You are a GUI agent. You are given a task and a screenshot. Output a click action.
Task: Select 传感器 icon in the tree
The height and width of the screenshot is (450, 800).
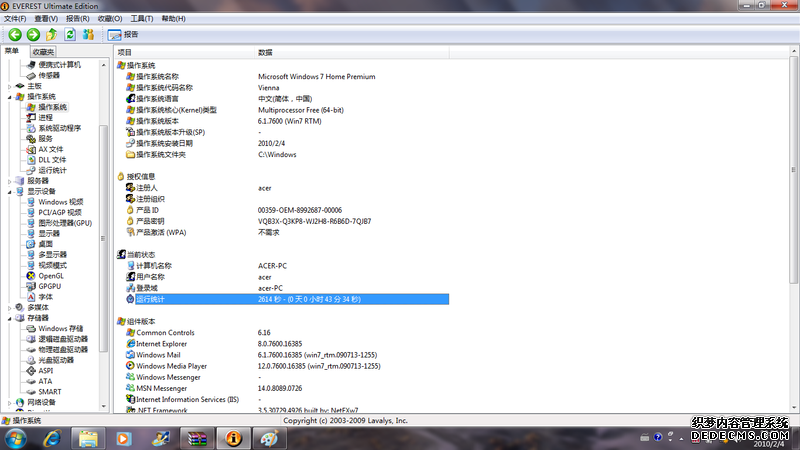click(31, 76)
